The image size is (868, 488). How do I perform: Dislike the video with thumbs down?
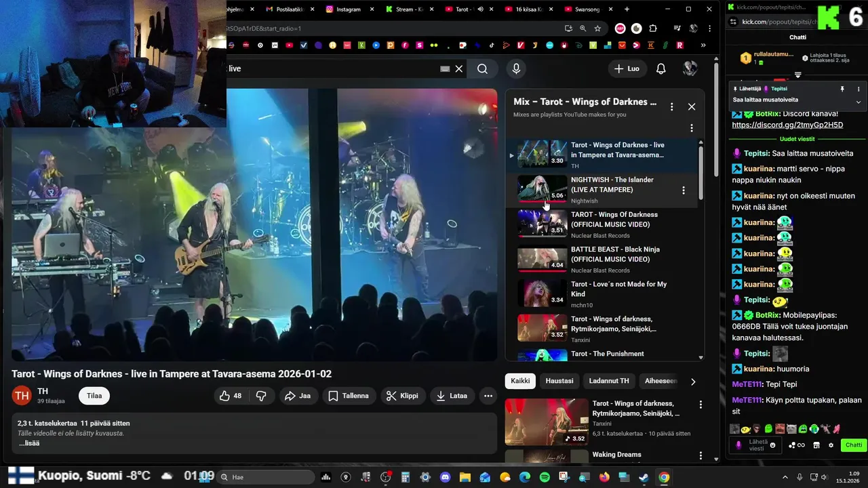(x=261, y=396)
